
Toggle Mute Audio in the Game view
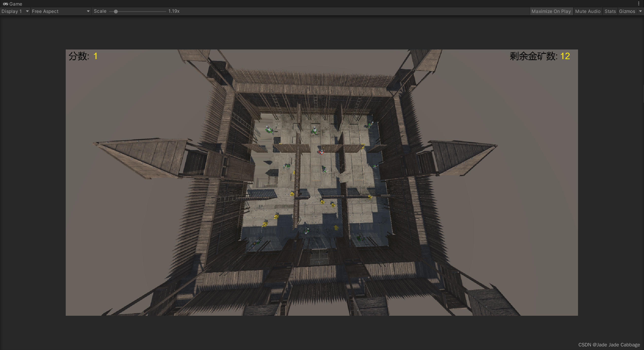pos(587,11)
